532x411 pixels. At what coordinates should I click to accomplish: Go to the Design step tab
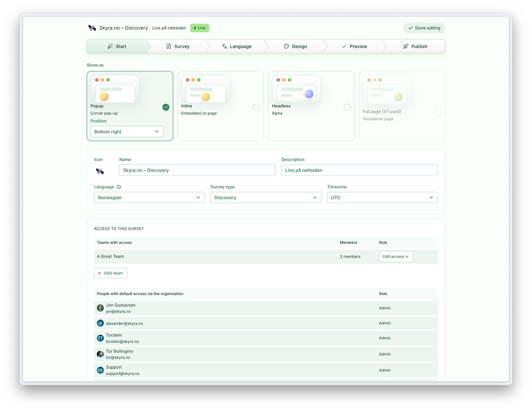pos(295,46)
